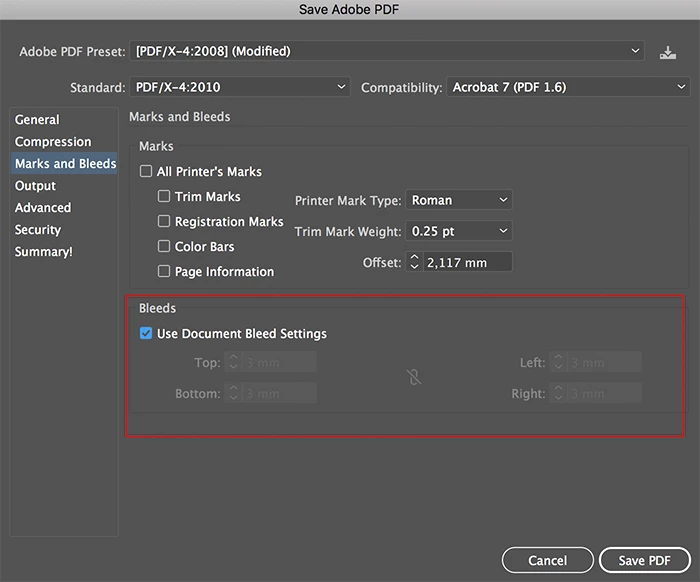Enable Registration Marks checkbox
Viewport: 700px width, 582px height.
pos(164,221)
